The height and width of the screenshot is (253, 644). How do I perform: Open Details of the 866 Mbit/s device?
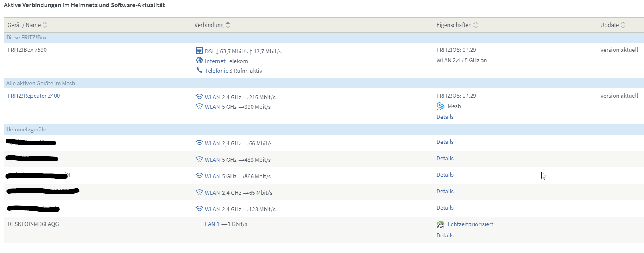click(x=445, y=175)
